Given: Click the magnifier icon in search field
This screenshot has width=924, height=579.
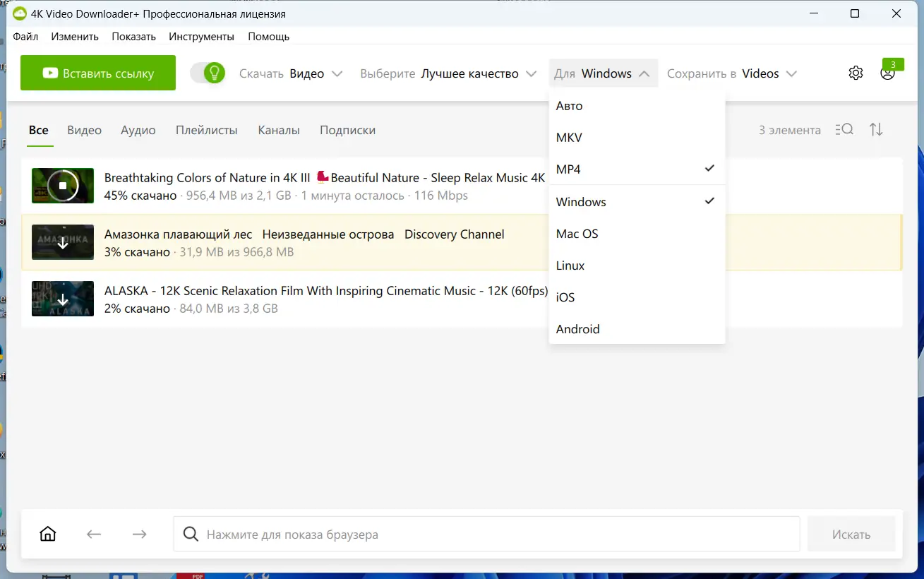Looking at the screenshot, I should tap(191, 534).
